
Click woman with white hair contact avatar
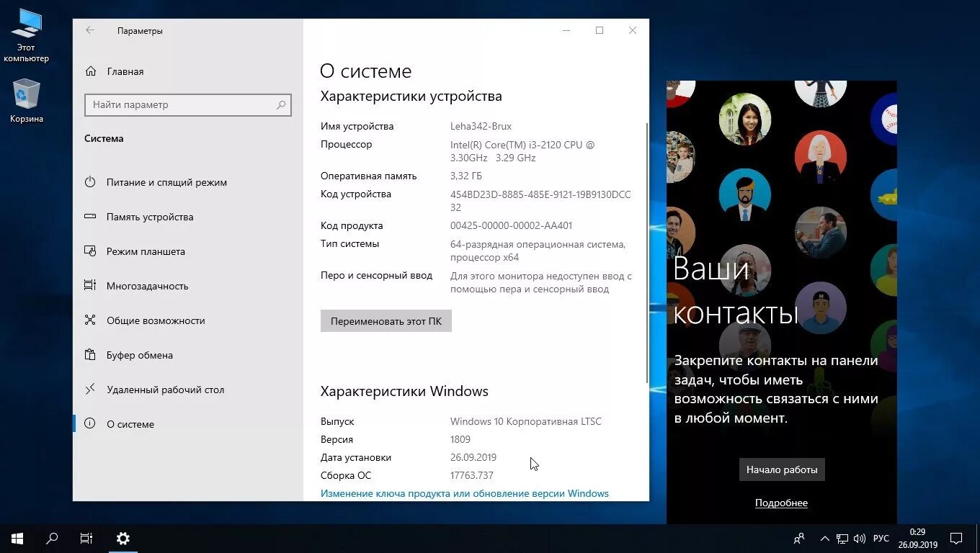pos(820,156)
